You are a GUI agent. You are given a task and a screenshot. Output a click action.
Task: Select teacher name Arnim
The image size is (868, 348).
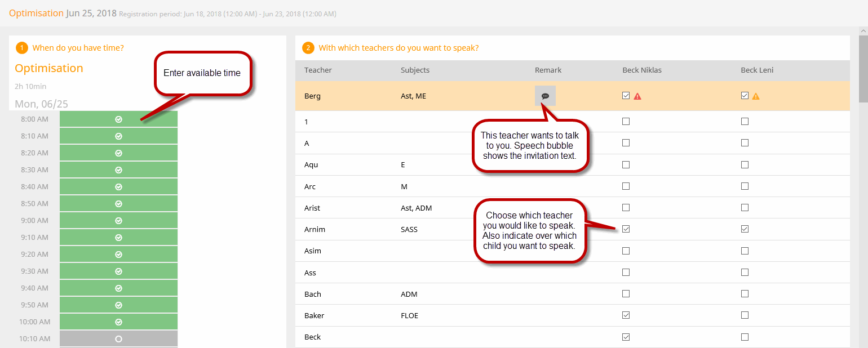(315, 230)
